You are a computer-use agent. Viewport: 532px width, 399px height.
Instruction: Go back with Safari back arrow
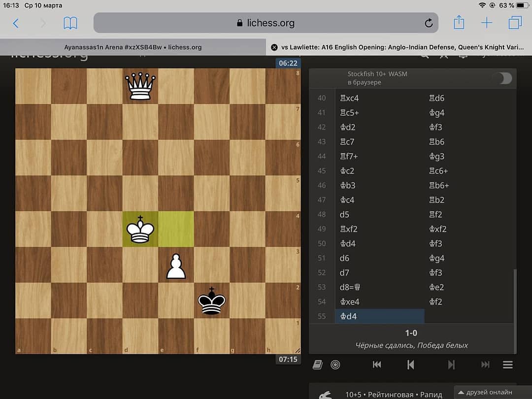point(16,23)
